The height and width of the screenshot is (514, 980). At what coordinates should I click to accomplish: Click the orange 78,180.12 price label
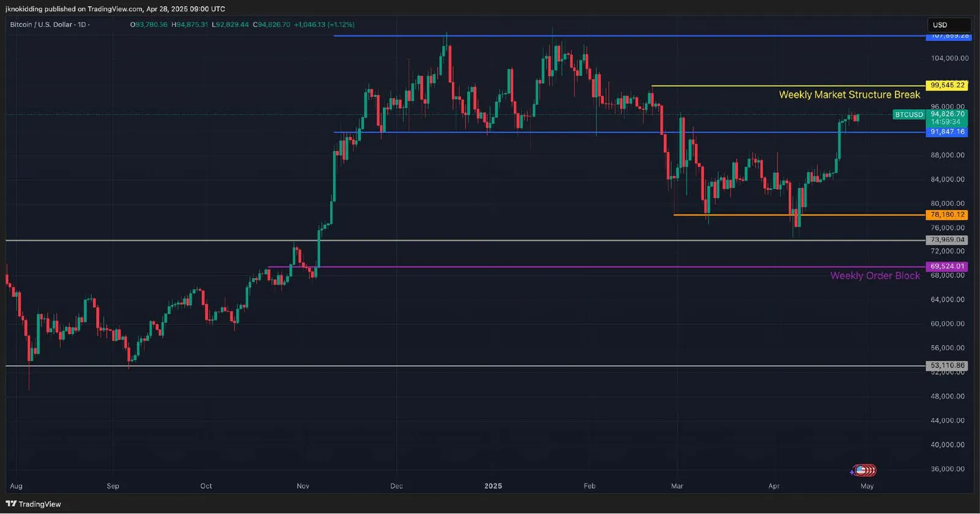[948, 215]
